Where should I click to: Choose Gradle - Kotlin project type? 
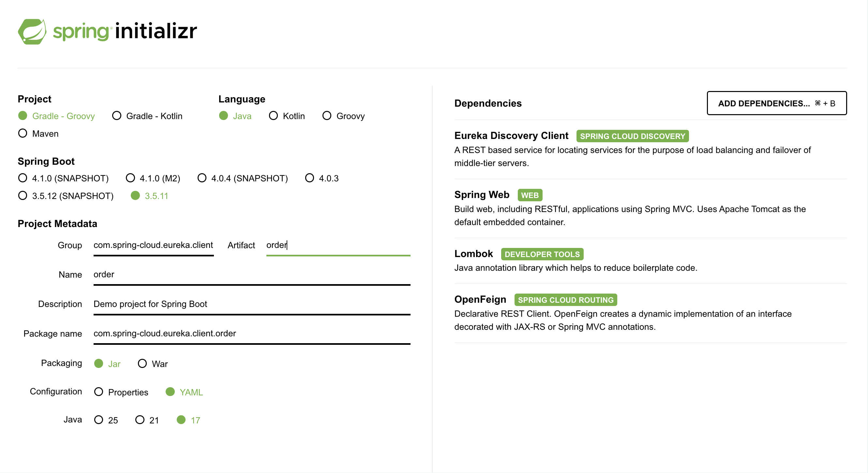tap(147, 116)
